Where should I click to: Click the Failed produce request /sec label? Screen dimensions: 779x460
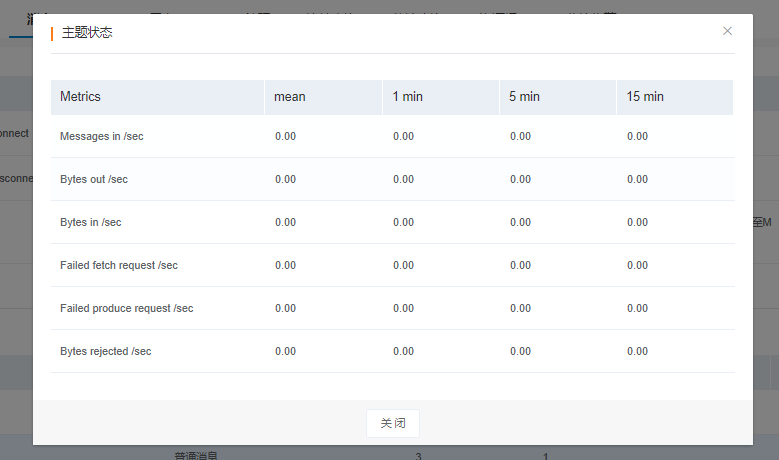pos(127,308)
